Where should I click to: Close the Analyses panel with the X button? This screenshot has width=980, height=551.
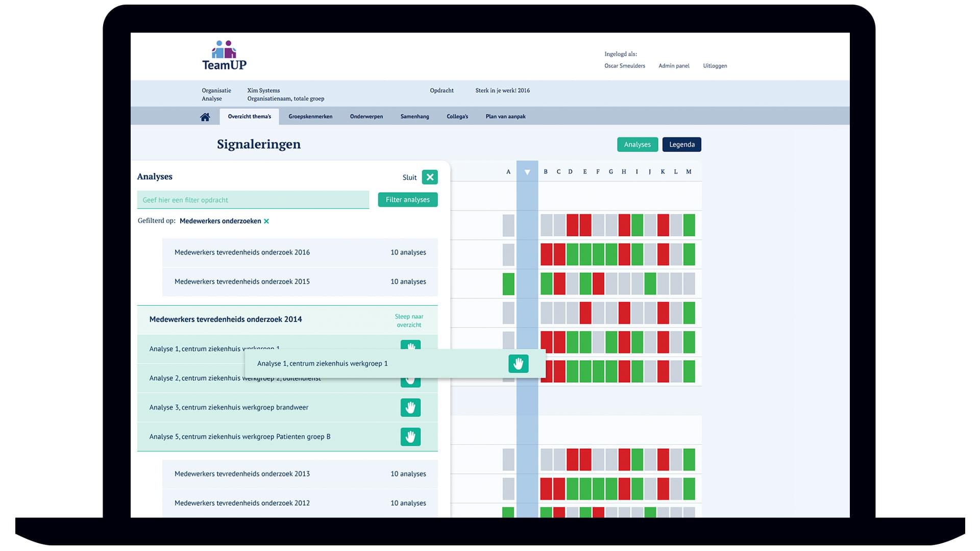(x=430, y=177)
